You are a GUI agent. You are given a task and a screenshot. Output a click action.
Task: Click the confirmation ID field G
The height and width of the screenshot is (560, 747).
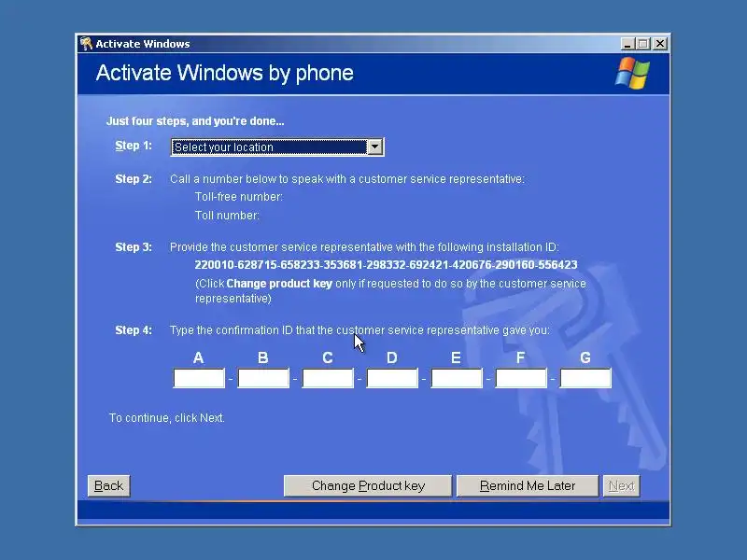click(x=585, y=378)
